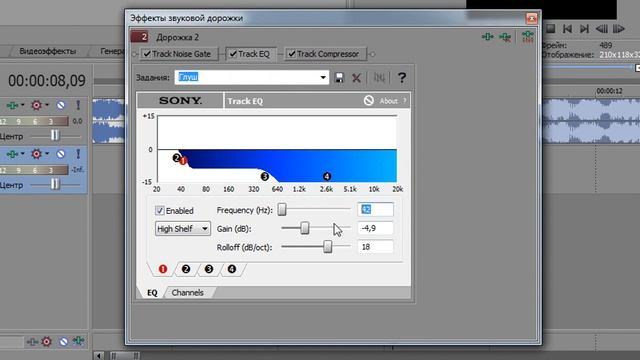Delete preset using the red X icon
The image size is (640, 360).
(356, 78)
